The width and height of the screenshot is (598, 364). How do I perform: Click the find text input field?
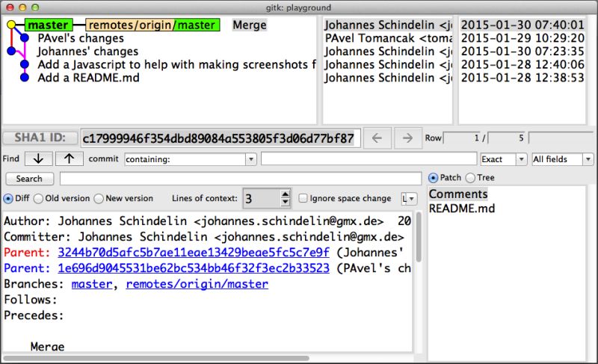369,158
